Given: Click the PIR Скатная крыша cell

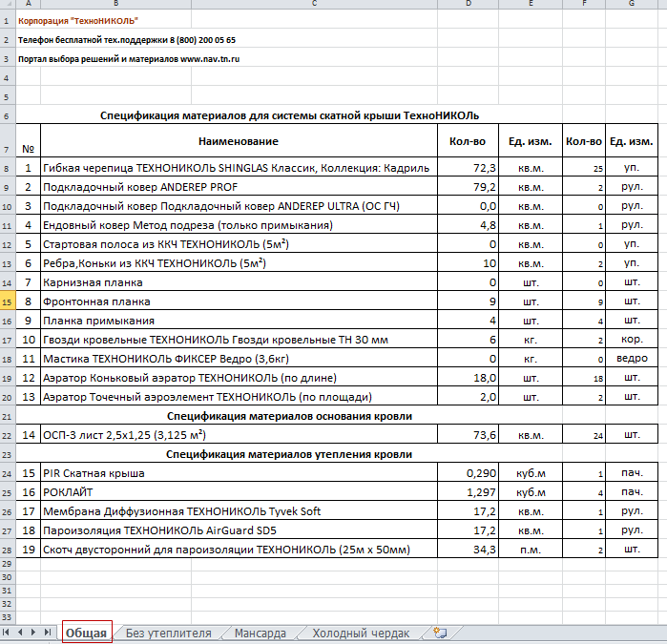Looking at the screenshot, I should coord(240,473).
